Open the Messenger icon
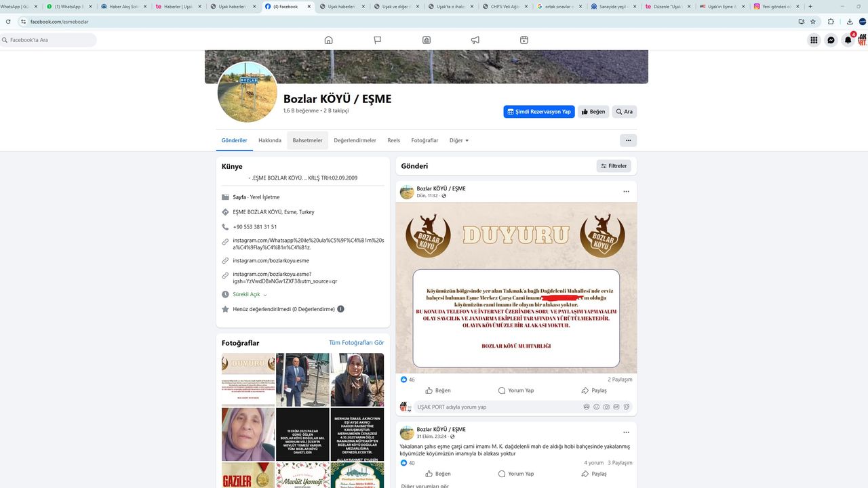This screenshot has width=868, height=488. pyautogui.click(x=831, y=40)
